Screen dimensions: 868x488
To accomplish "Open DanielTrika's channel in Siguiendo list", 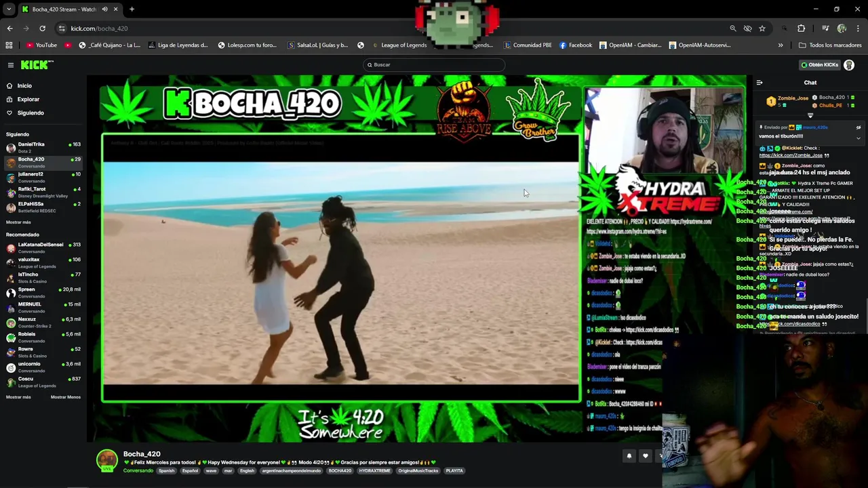I will [43, 147].
